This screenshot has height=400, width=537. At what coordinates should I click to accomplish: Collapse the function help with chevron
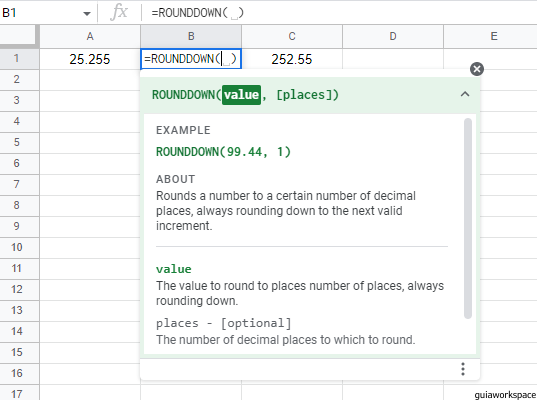[465, 94]
